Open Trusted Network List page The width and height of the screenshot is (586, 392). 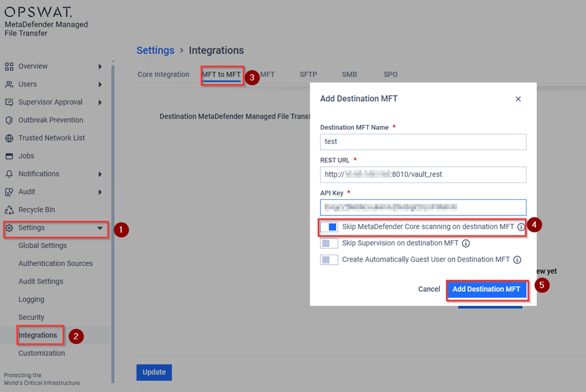click(52, 138)
